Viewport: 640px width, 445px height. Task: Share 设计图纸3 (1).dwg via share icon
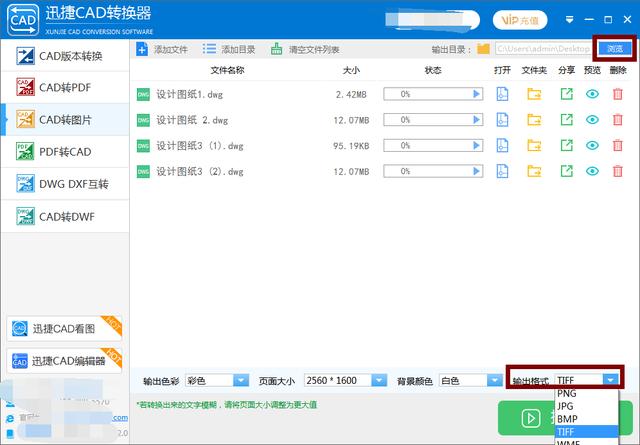pos(567,146)
